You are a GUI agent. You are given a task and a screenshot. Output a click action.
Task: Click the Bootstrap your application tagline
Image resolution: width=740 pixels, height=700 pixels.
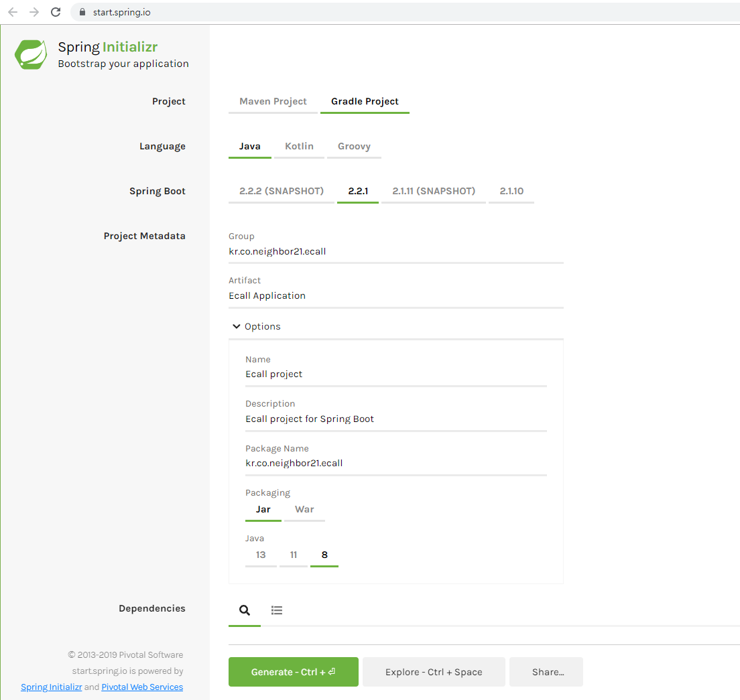123,64
